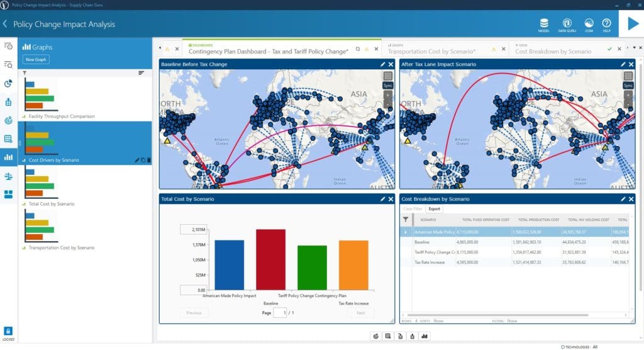Toggle Sync on After Tax Lane map
The image size is (644, 350).
coord(628,86)
